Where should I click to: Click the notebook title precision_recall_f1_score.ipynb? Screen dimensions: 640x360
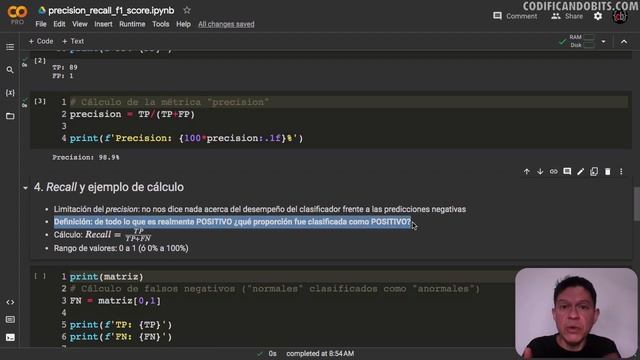[111, 11]
